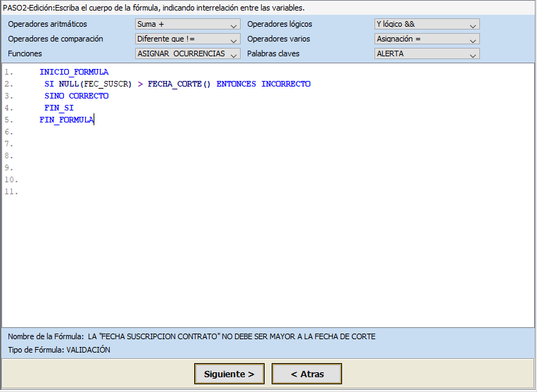Place cursor on the SINO keyword
Screen dimensions: 537x392
[53, 96]
